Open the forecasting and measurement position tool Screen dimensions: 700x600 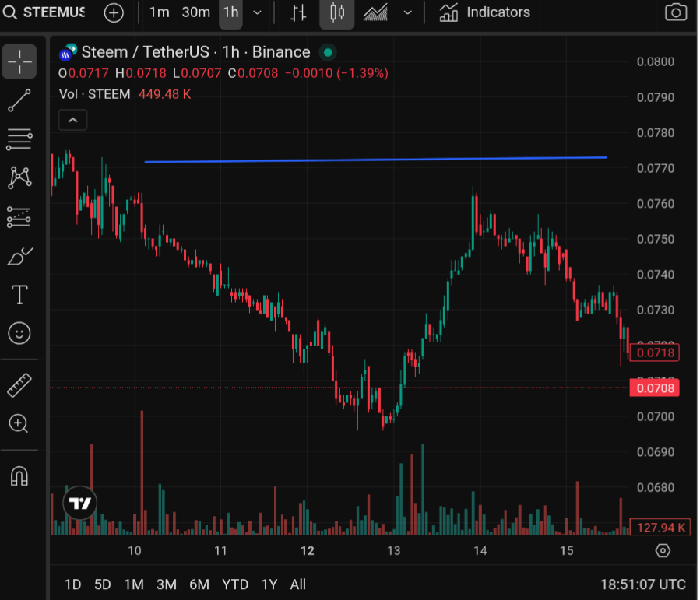(x=19, y=217)
